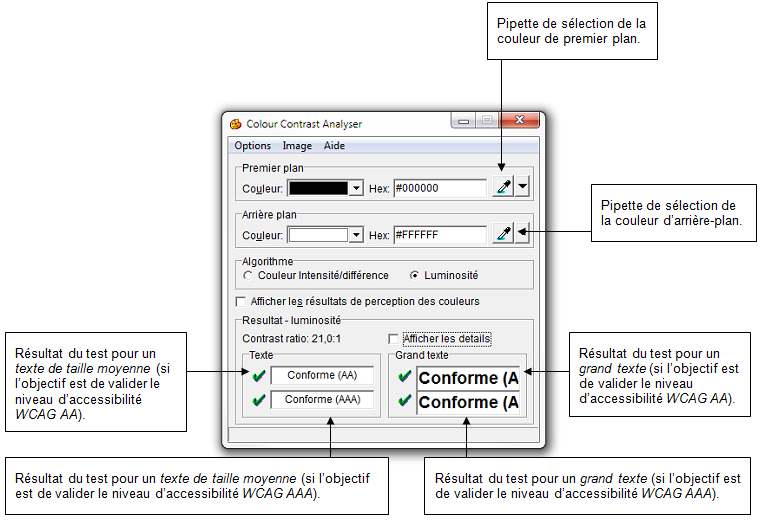Image resolution: width=760 pixels, height=520 pixels.
Task: Open the Aide menu
Action: click(x=334, y=146)
